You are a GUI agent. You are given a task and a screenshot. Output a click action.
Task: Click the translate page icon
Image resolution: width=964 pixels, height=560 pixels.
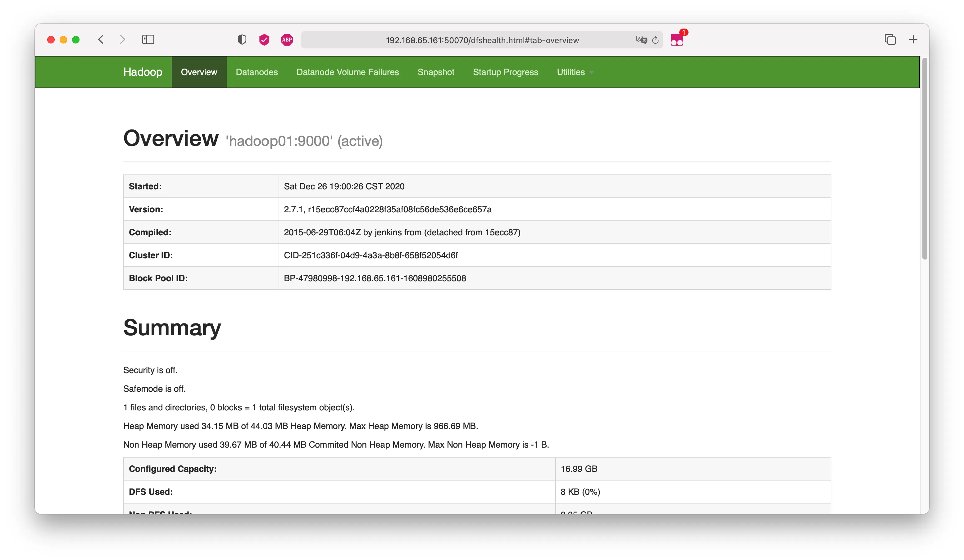pos(641,40)
